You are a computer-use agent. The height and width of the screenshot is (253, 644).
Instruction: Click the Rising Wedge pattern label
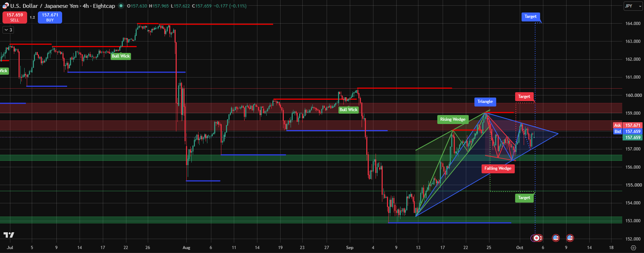(453, 119)
